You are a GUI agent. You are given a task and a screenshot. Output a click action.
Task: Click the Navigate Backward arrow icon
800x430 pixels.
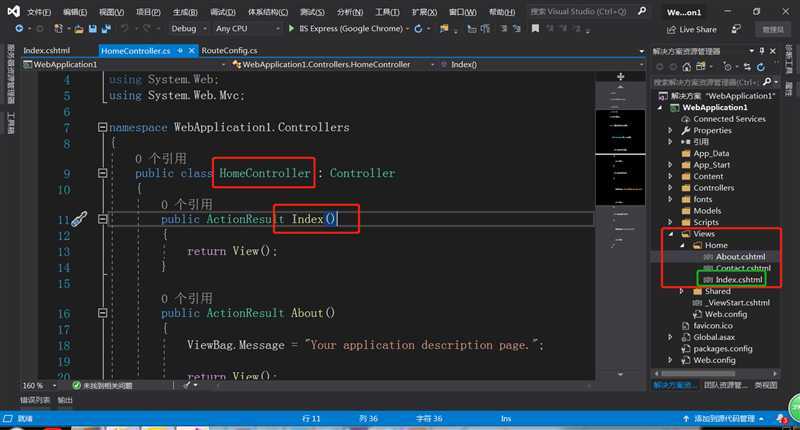[x=19, y=29]
